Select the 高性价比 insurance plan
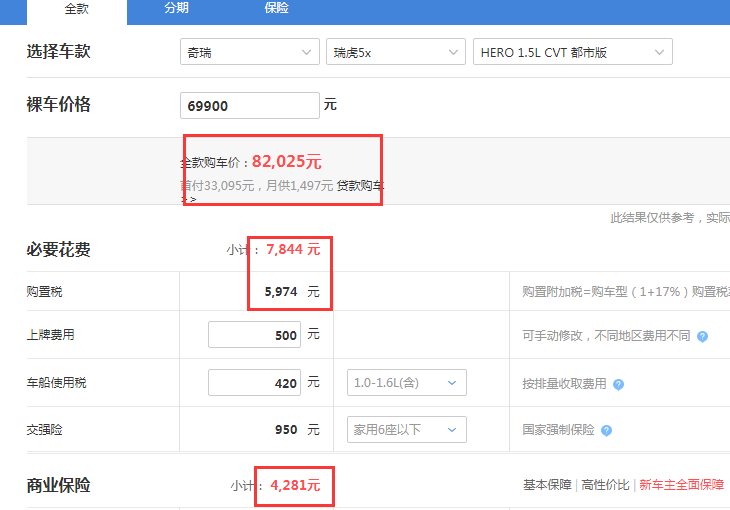 [605, 485]
